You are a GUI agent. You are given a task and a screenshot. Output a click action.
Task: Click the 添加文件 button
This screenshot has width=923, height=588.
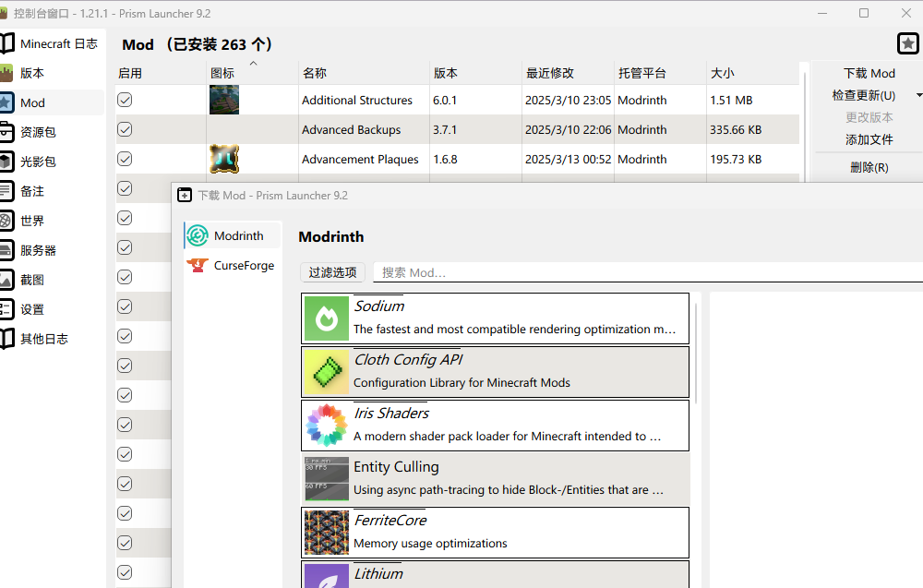click(869, 139)
